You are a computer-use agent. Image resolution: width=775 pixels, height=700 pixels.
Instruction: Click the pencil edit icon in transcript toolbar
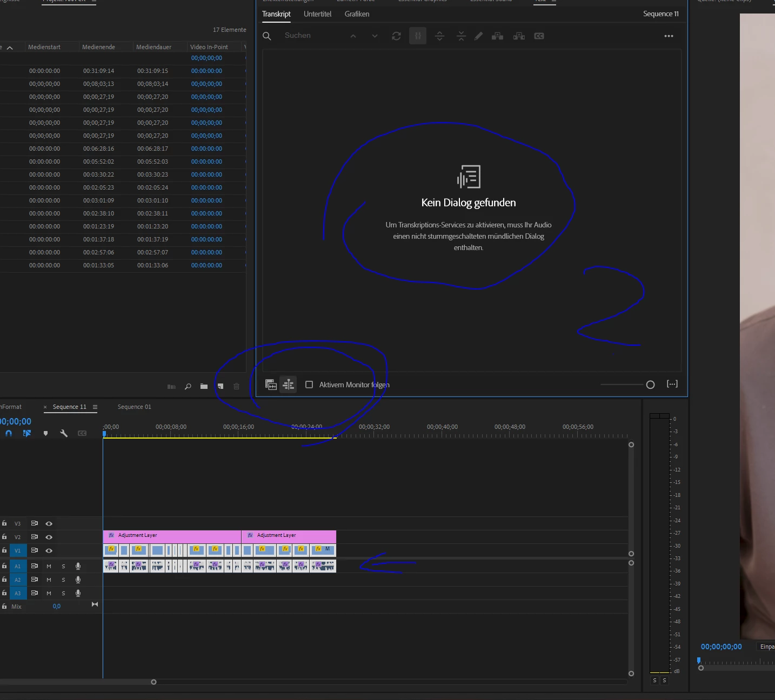478,36
